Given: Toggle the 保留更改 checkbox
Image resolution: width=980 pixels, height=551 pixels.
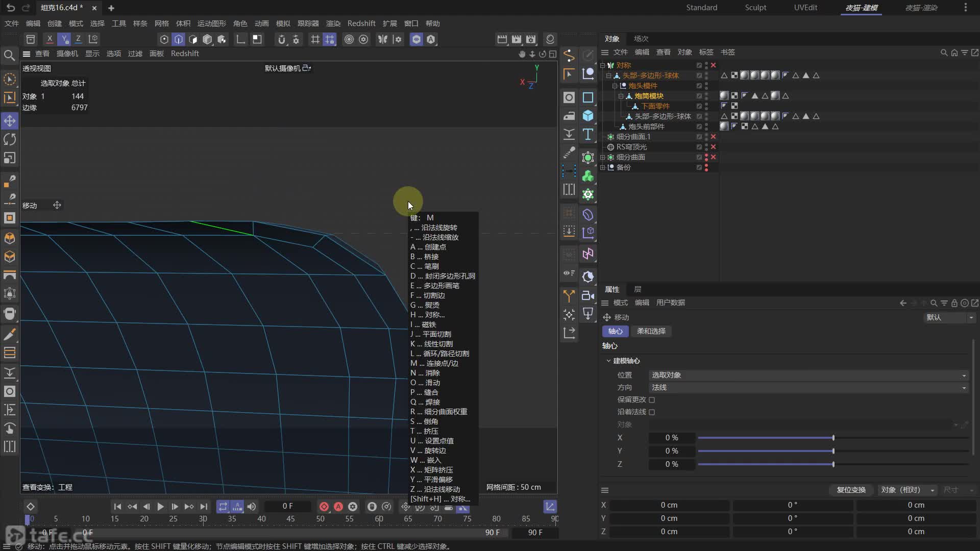Looking at the screenshot, I should click(x=652, y=400).
